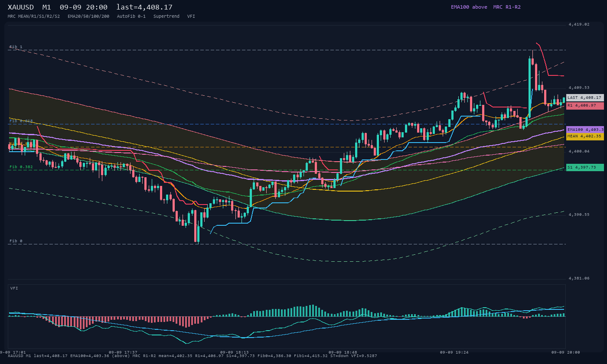Click the 09-09 19:24 time axis label
Image resolution: width=607 pixels, height=364 pixels.
454,352
